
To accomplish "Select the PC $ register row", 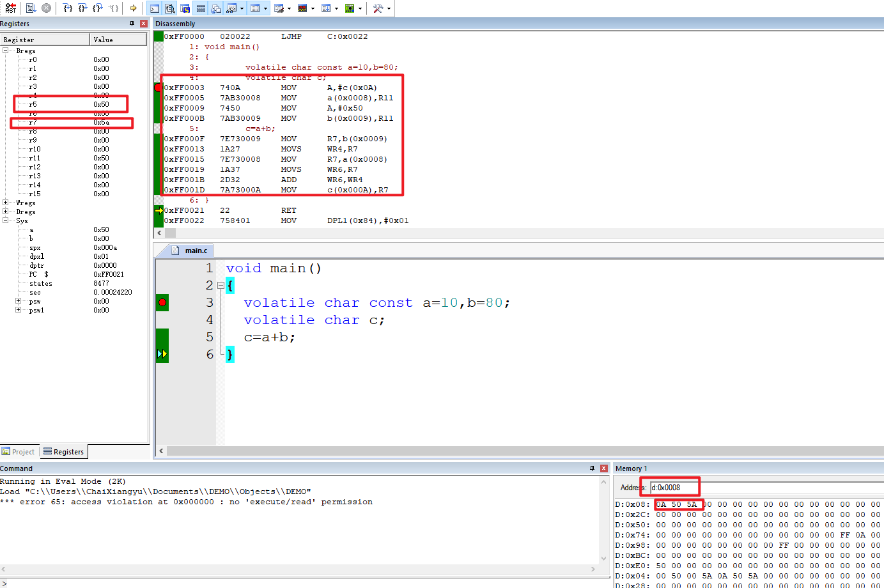I will coord(74,274).
